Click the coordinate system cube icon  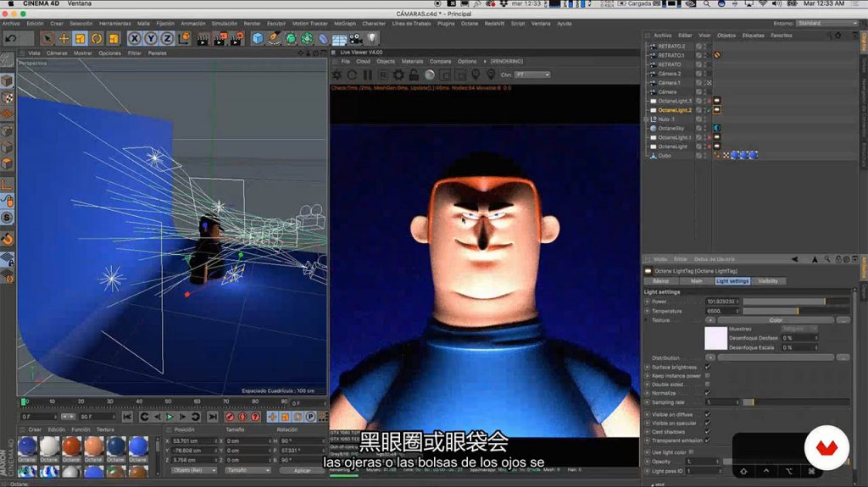(x=184, y=38)
